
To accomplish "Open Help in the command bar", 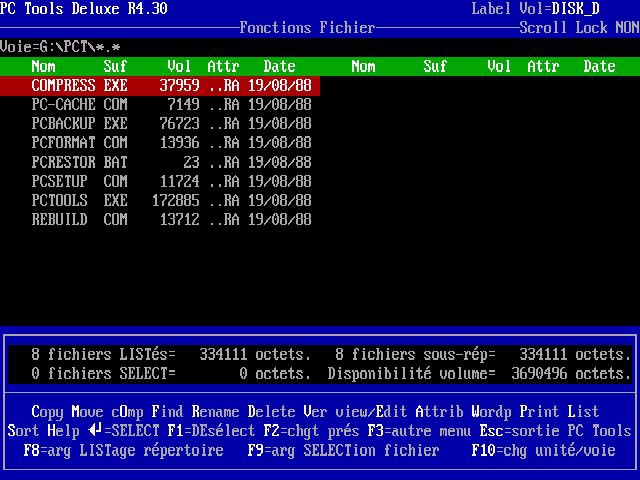I will click(63, 431).
